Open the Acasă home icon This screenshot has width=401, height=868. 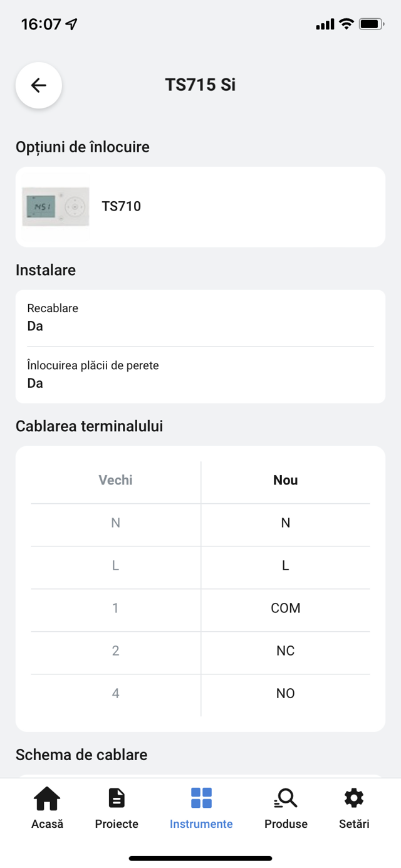point(47,798)
